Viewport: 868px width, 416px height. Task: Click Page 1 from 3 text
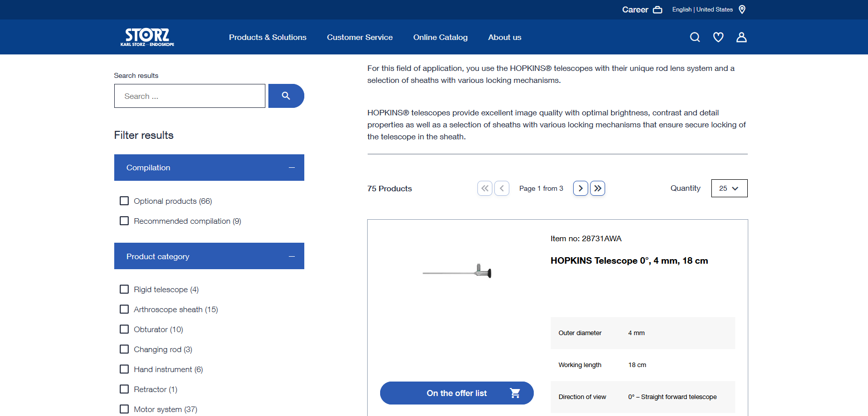pos(541,188)
